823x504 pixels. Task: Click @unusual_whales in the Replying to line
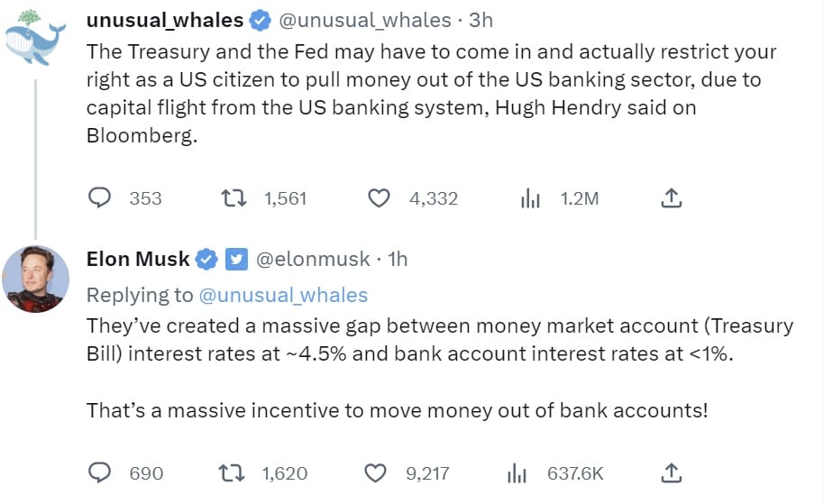pos(283,295)
